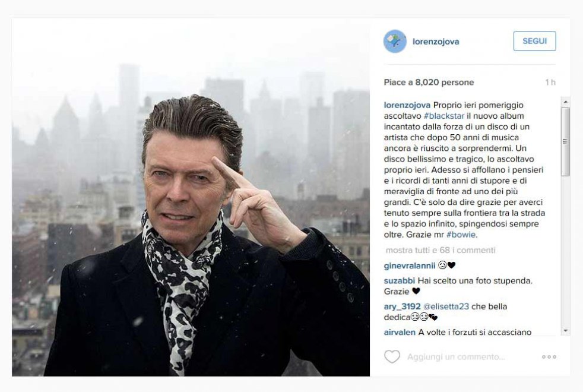Click the comments scrollbar thumb
Screen dimensions: 583x392
tap(566, 142)
